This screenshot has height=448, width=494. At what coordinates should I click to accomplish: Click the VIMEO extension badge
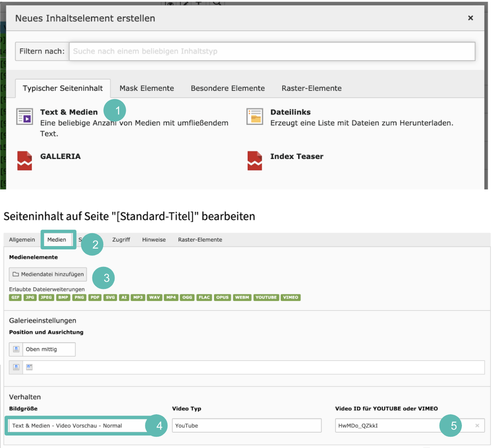click(290, 297)
